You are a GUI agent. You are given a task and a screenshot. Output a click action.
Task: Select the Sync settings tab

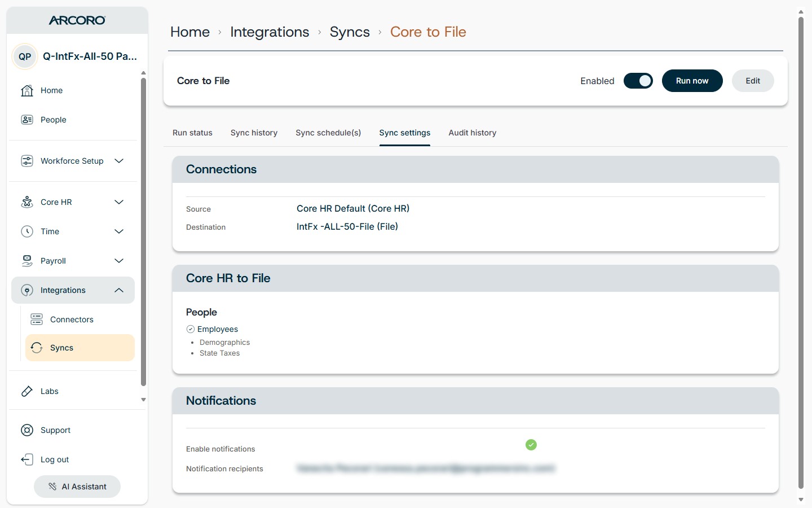(405, 133)
